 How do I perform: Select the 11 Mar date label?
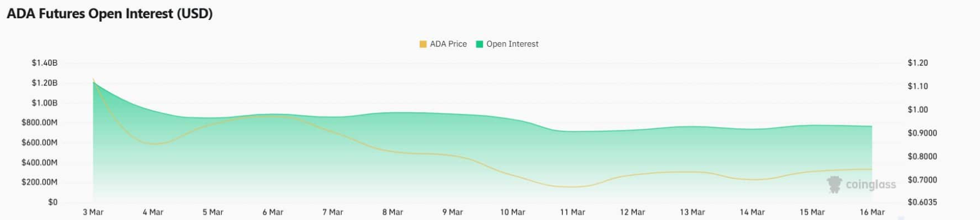click(572, 212)
